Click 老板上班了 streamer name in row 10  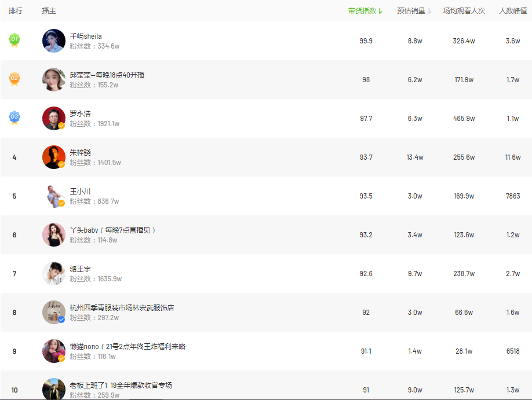[x=121, y=386]
